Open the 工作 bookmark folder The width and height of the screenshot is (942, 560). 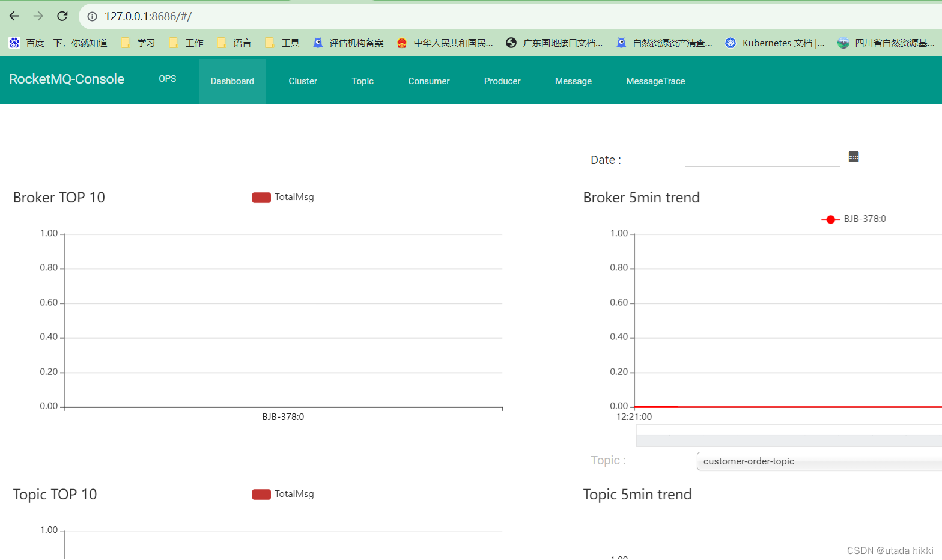(186, 43)
